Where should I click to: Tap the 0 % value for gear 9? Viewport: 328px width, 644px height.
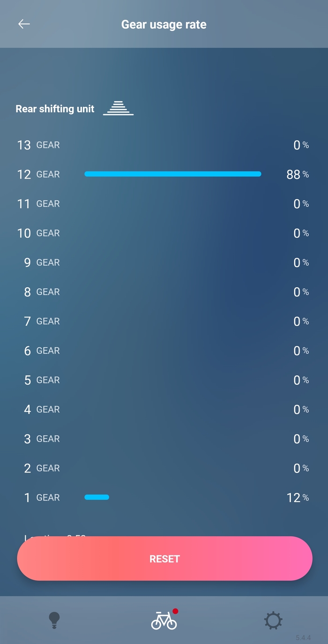click(301, 262)
